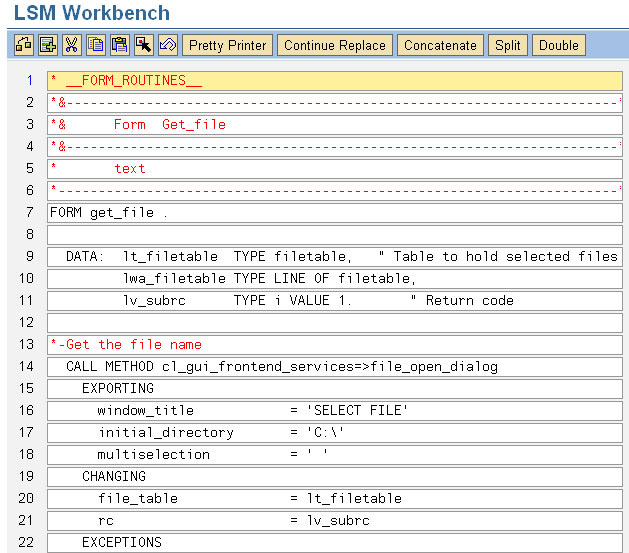Click the Undo arrow icon
This screenshot has width=629, height=553.
pos(168,45)
